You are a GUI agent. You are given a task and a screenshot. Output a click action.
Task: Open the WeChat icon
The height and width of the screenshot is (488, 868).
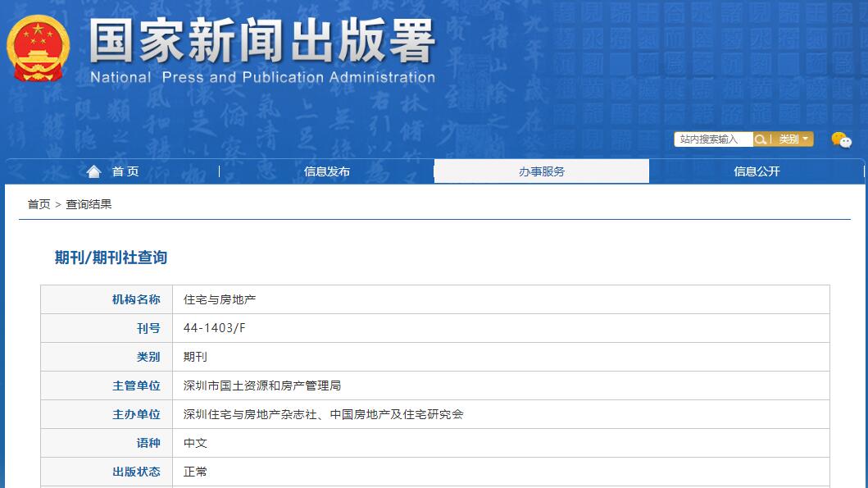[842, 139]
